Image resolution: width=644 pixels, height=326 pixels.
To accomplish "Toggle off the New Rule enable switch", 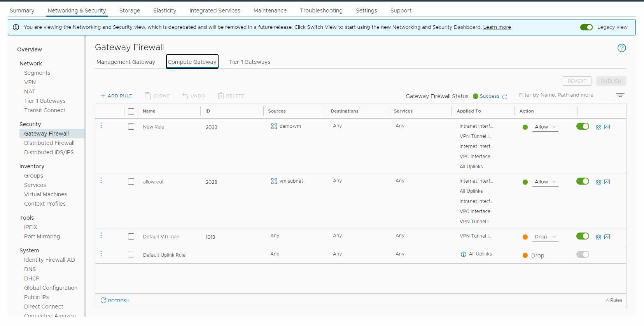I will point(582,126).
